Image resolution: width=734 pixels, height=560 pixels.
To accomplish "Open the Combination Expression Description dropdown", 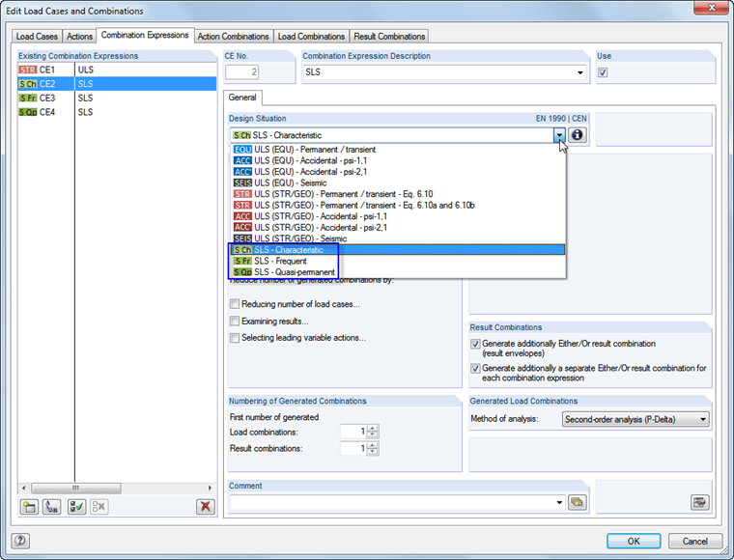I will (x=580, y=72).
